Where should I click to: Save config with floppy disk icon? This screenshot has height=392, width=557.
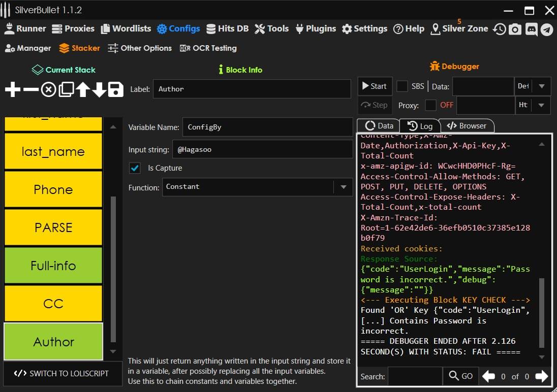[x=116, y=90]
